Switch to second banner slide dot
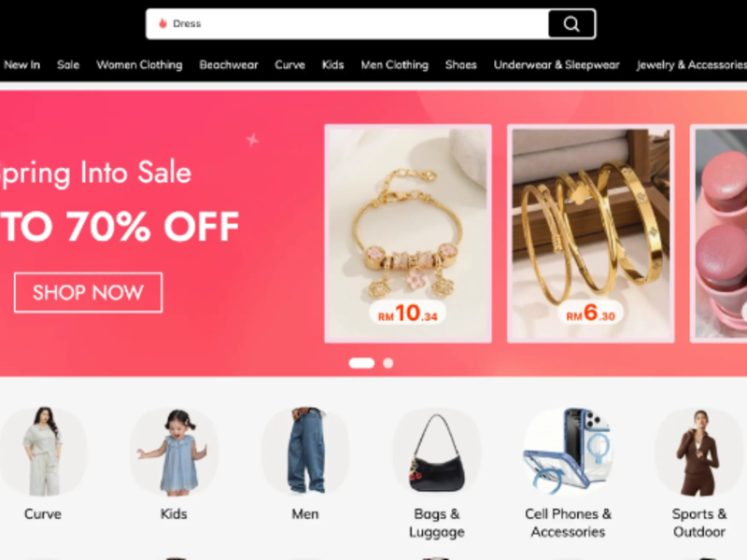747x560 pixels. tap(388, 363)
